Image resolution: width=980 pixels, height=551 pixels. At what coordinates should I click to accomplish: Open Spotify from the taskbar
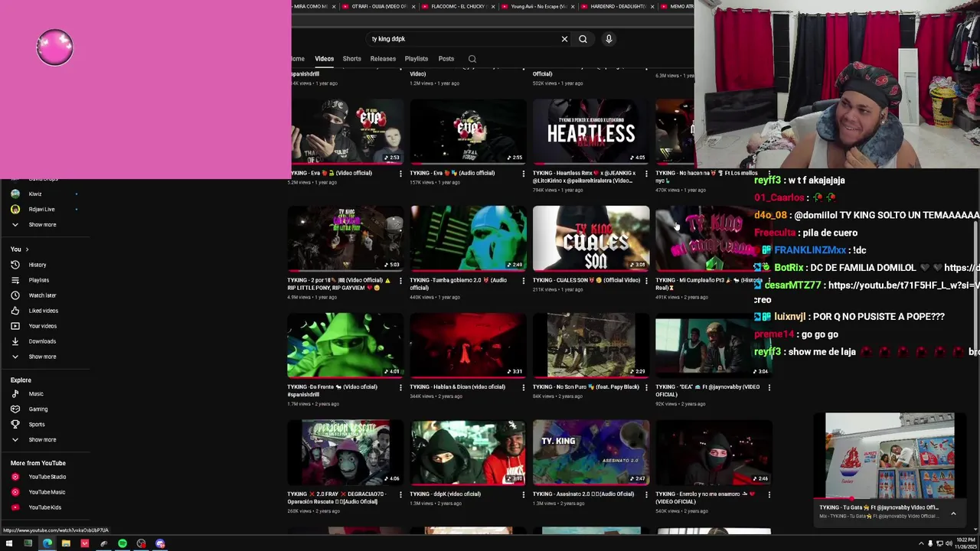tap(122, 544)
